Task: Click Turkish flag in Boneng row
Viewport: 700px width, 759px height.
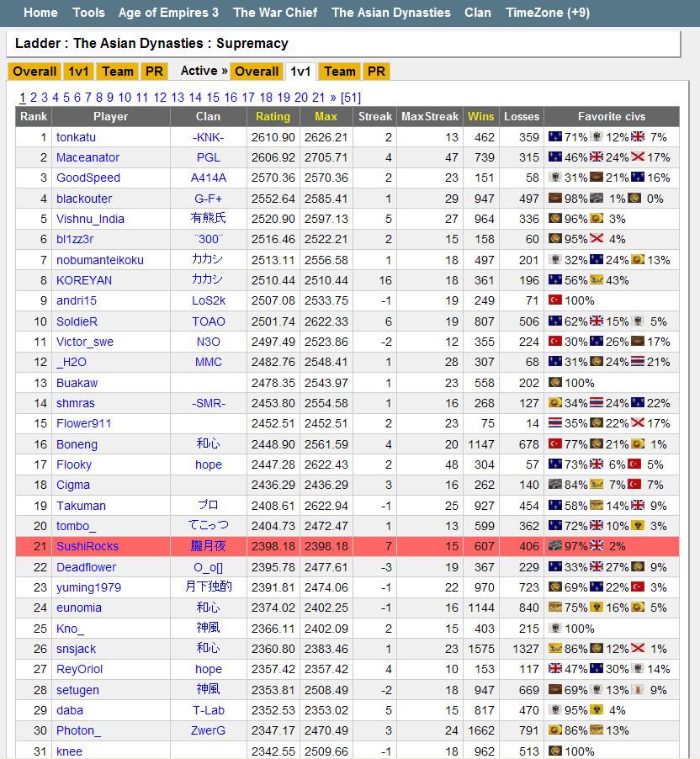Action: 554,444
